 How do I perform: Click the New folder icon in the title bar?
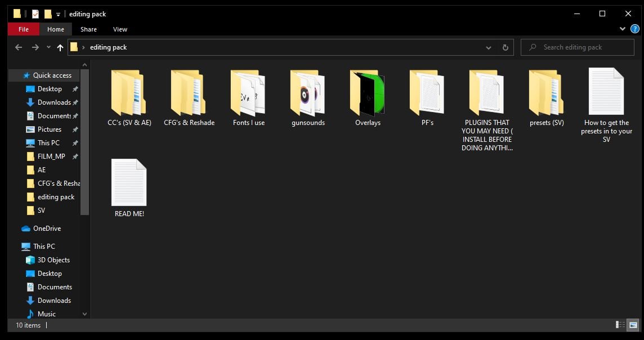tap(48, 14)
